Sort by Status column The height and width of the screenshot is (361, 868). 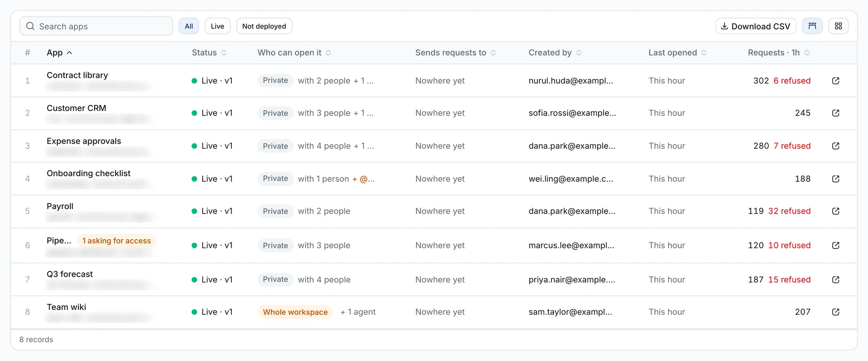point(209,52)
